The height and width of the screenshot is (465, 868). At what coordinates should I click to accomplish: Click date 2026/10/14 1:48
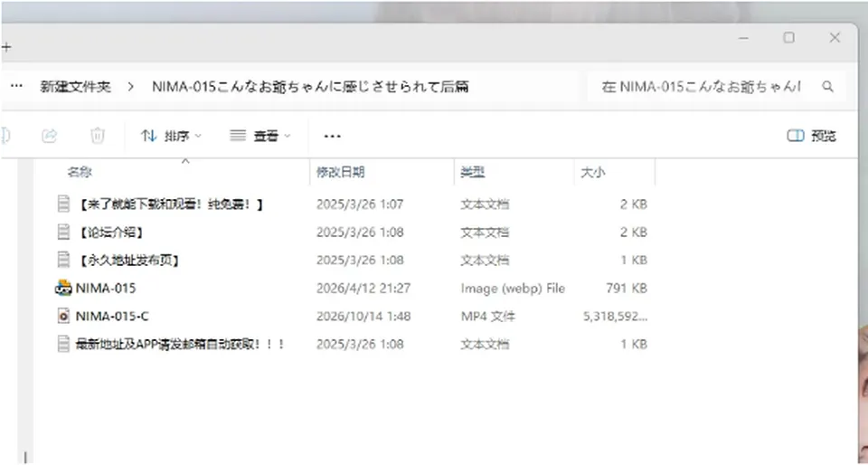tap(363, 316)
